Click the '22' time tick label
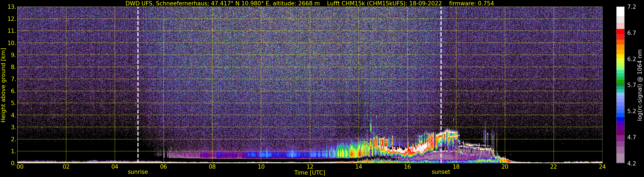 point(554,167)
